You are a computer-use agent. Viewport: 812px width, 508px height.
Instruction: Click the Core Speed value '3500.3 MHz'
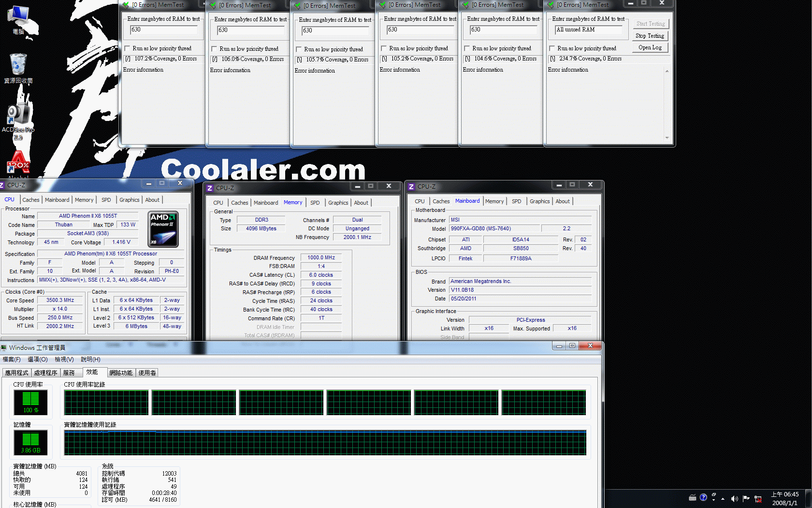click(60, 300)
